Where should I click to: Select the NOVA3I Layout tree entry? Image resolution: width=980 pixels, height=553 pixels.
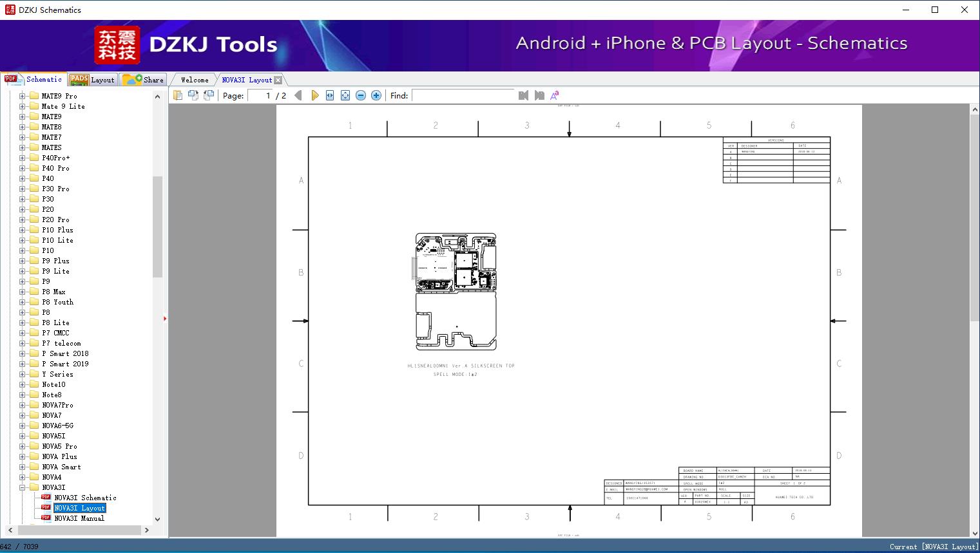coord(79,508)
